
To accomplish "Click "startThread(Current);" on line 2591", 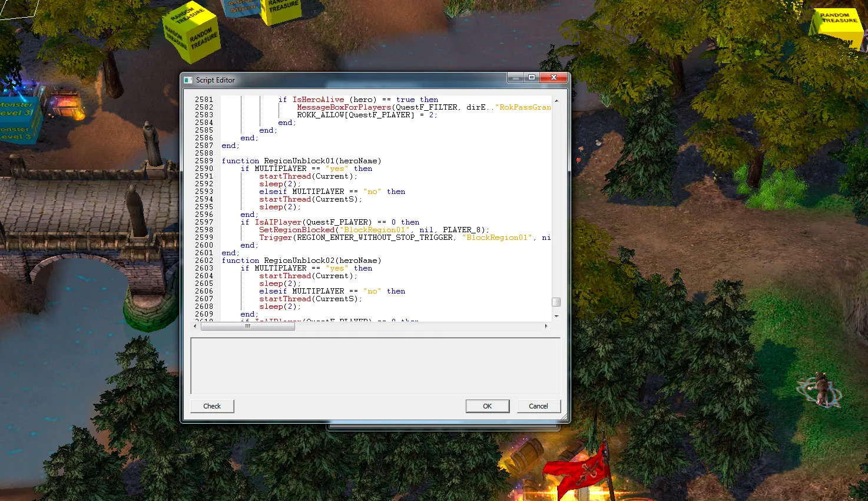I will point(309,176).
